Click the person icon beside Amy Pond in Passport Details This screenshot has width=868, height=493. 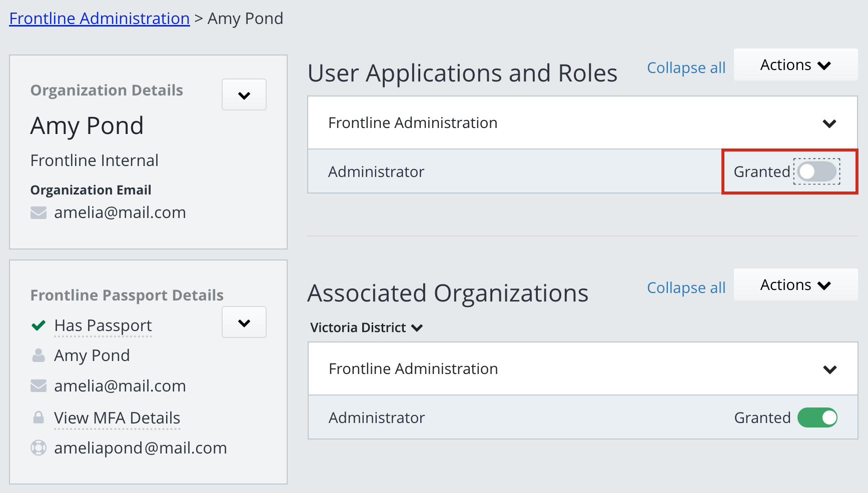tap(39, 355)
